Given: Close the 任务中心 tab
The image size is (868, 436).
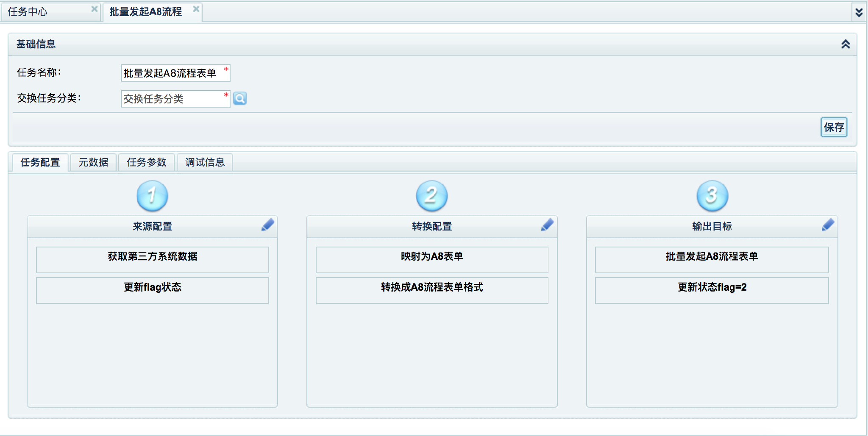Looking at the screenshot, I should click(95, 9).
